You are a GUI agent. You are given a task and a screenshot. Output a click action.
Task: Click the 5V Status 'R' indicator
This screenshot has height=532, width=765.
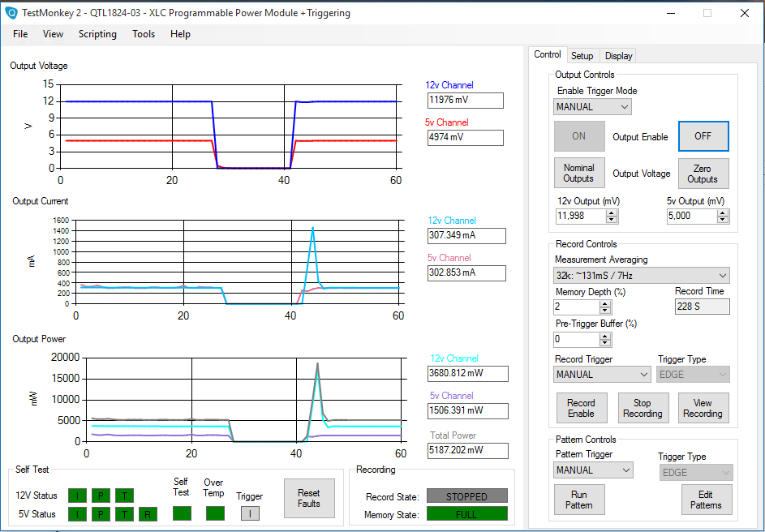tap(148, 514)
